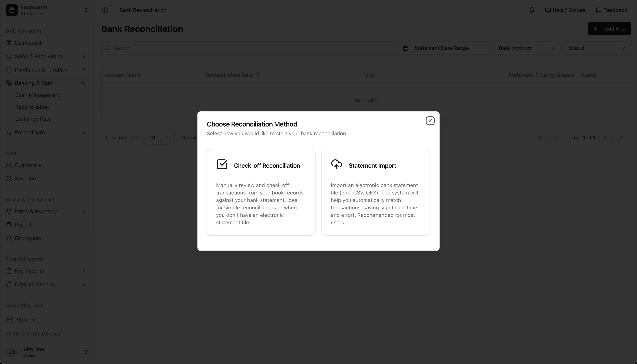The image size is (637, 364).
Task: Choose the Statement Import option
Action: [376, 192]
